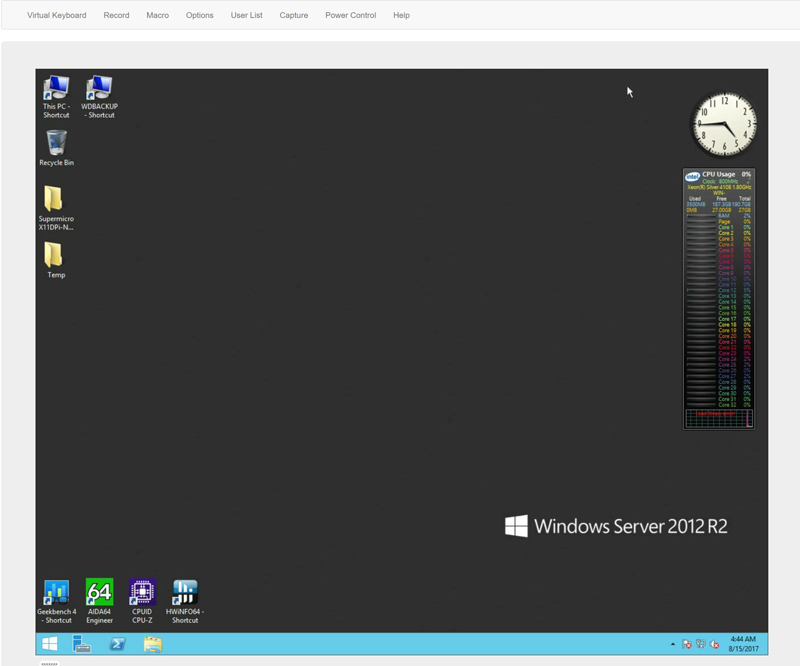This screenshot has width=800, height=666.
Task: Click the Intel logo in CPU gadget
Action: pos(692,177)
